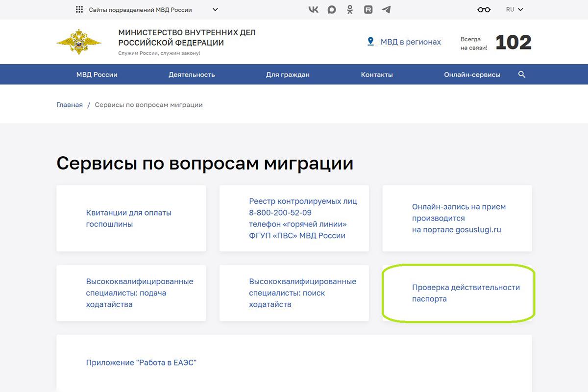Select the Деятельность menu item

[x=191, y=74]
